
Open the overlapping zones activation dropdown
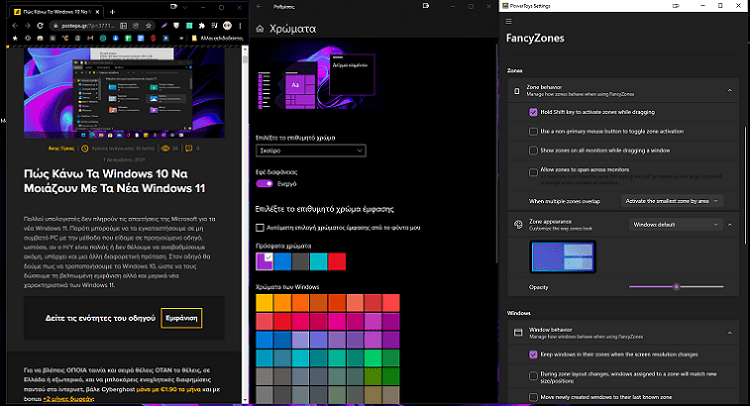(672, 201)
